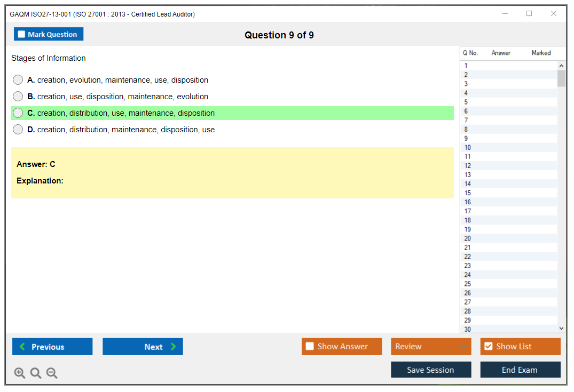Image resolution: width=574 pixels, height=392 pixels.
Task: Click the zoom in magnifier icon
Action: [x=20, y=373]
